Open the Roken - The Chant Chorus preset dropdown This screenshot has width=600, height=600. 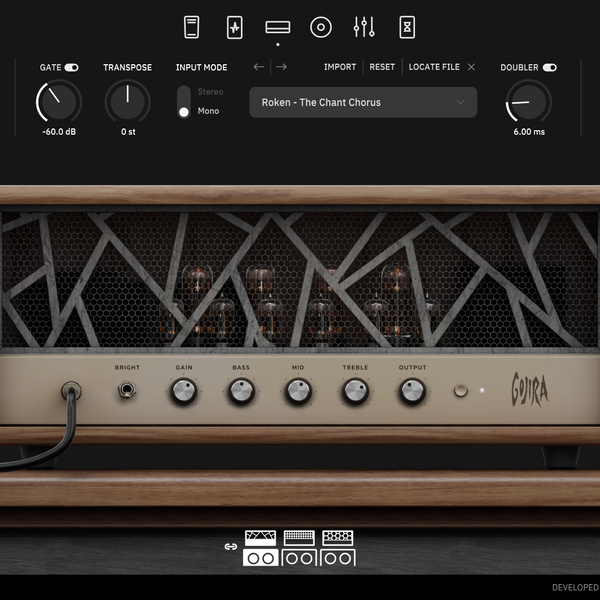(363, 102)
